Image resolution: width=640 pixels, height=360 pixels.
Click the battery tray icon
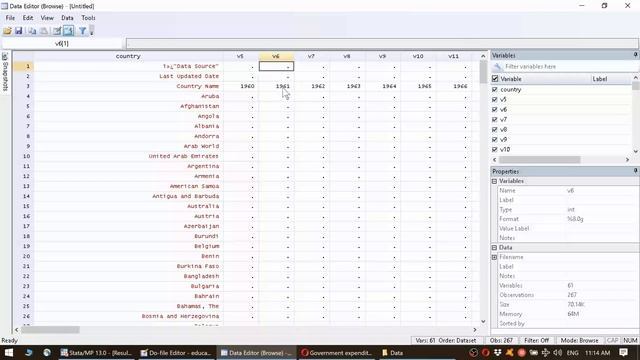pyautogui.click(x=534, y=353)
